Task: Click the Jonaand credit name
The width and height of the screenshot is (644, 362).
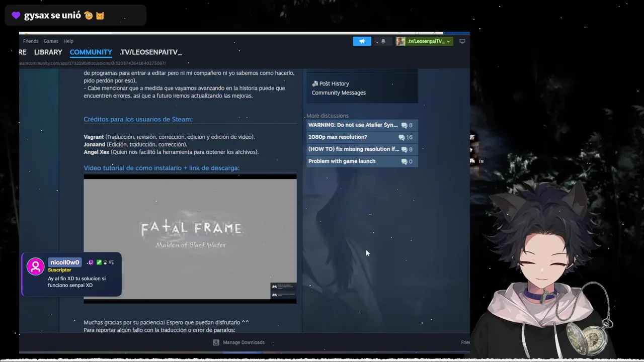Action: coord(95,144)
